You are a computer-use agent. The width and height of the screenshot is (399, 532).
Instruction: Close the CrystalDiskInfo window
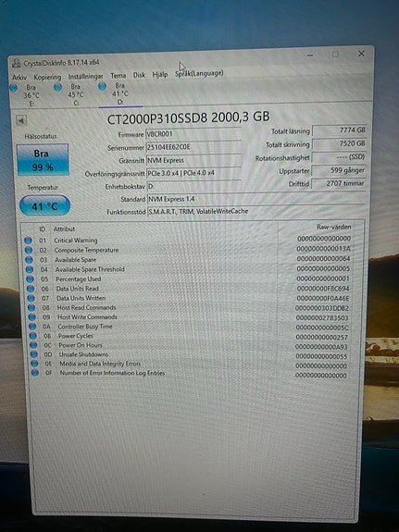tap(361, 54)
